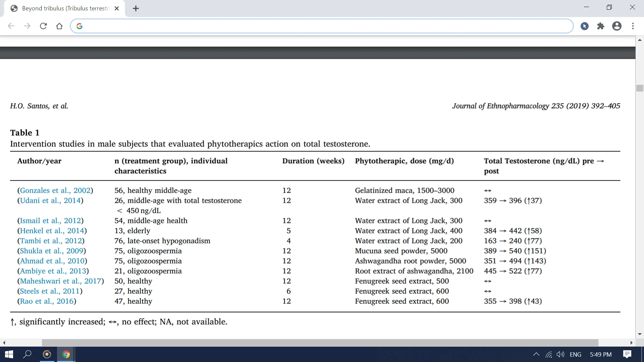Click Gelatinized maca, 1500–3000 cell

tap(405, 190)
